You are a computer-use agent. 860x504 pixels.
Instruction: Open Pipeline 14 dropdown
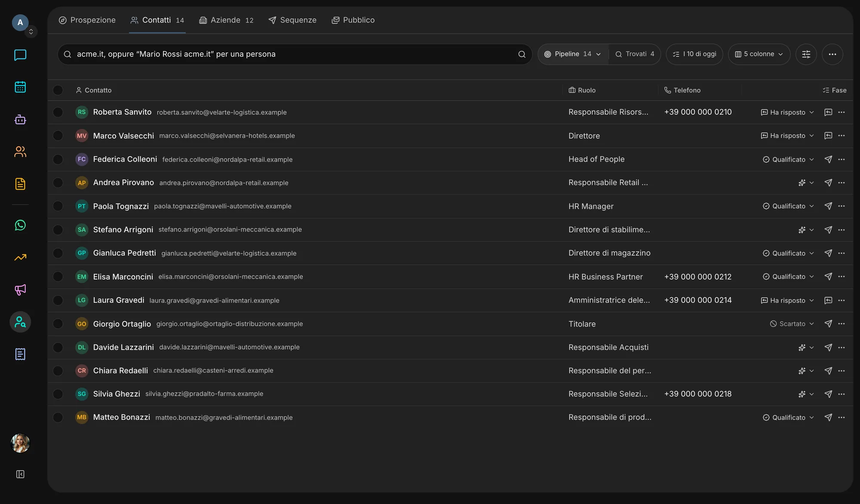[x=573, y=54]
